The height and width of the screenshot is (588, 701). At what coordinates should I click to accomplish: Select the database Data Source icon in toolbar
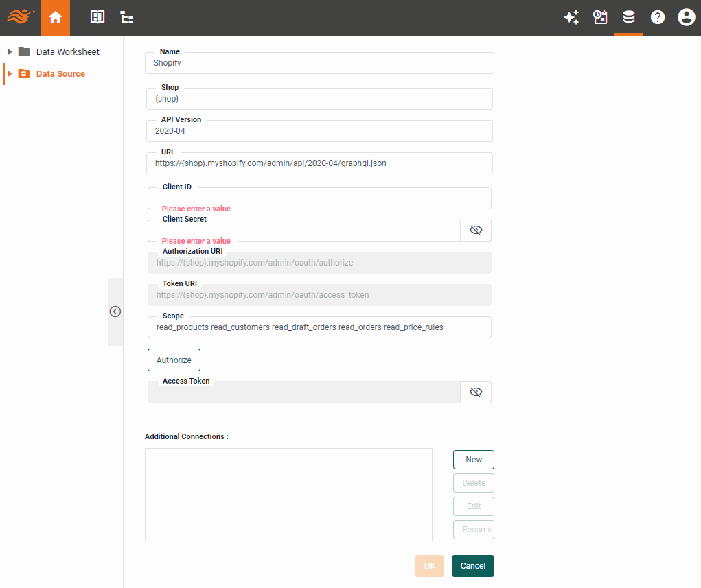coord(629,17)
